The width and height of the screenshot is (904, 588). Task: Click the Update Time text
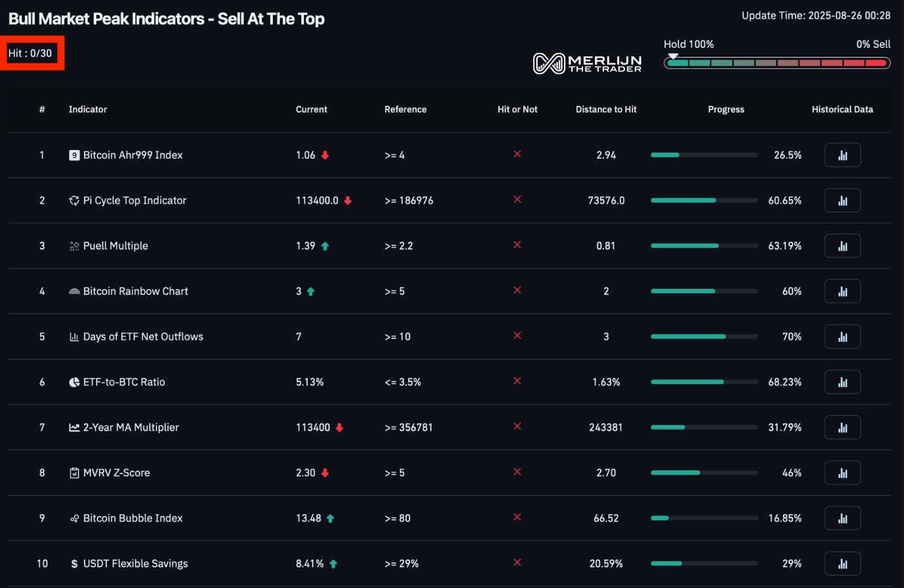click(816, 16)
